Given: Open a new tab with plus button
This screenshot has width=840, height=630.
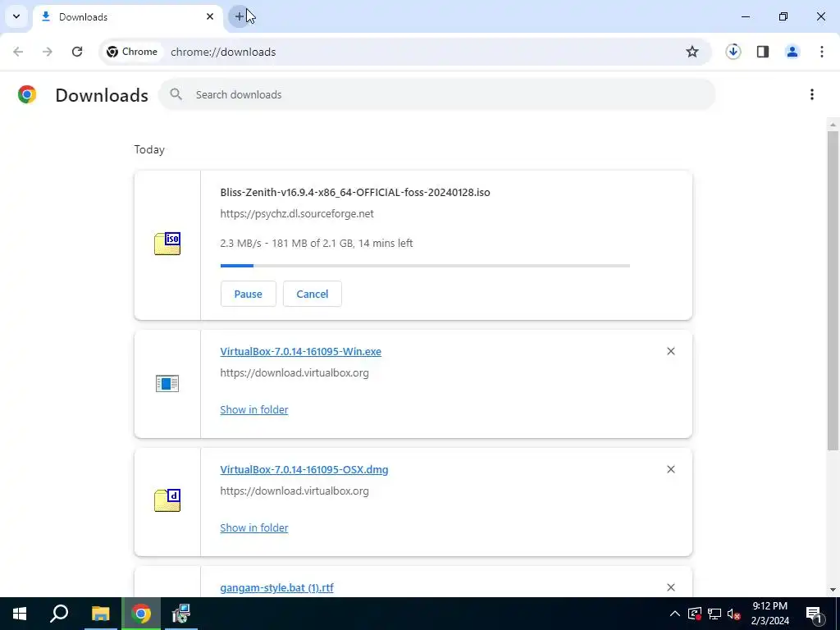Looking at the screenshot, I should (x=240, y=16).
